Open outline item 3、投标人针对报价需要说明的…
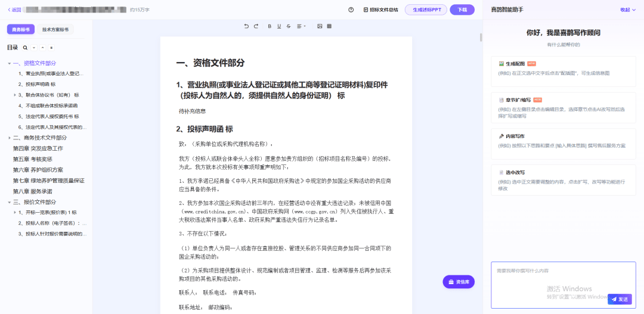The height and width of the screenshot is (314, 644). pyautogui.click(x=52, y=234)
